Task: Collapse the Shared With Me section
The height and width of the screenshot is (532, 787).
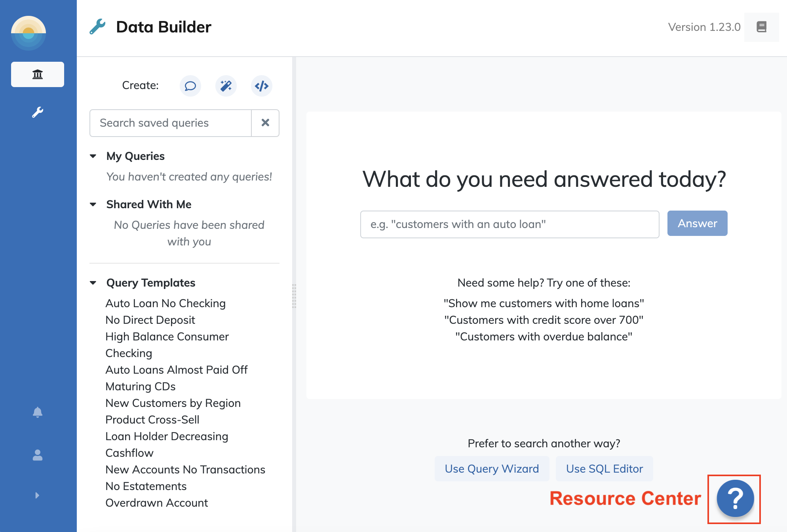Action: 93,205
